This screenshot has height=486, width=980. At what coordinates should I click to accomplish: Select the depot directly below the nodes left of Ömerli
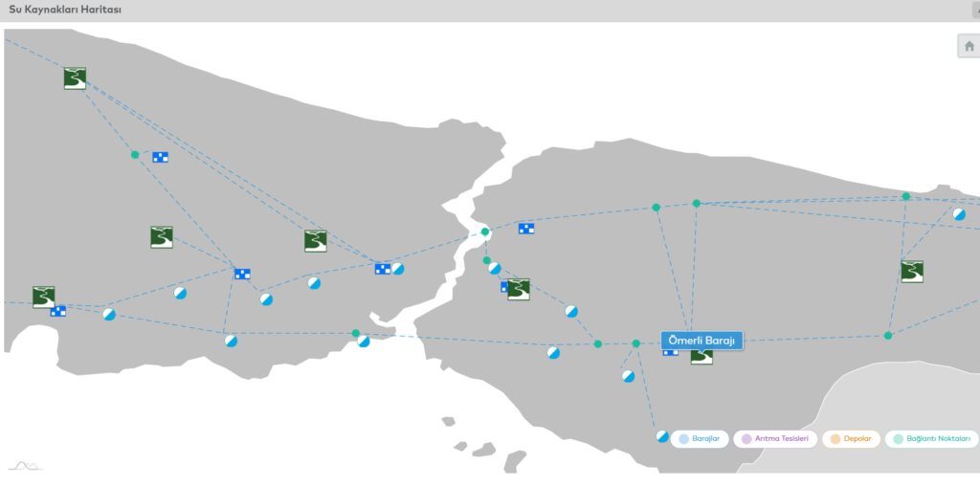pyautogui.click(x=628, y=376)
